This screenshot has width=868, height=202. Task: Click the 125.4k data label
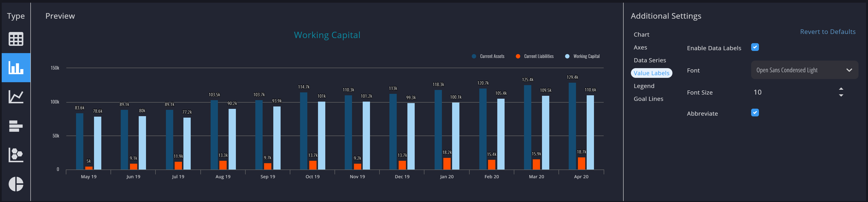click(528, 80)
